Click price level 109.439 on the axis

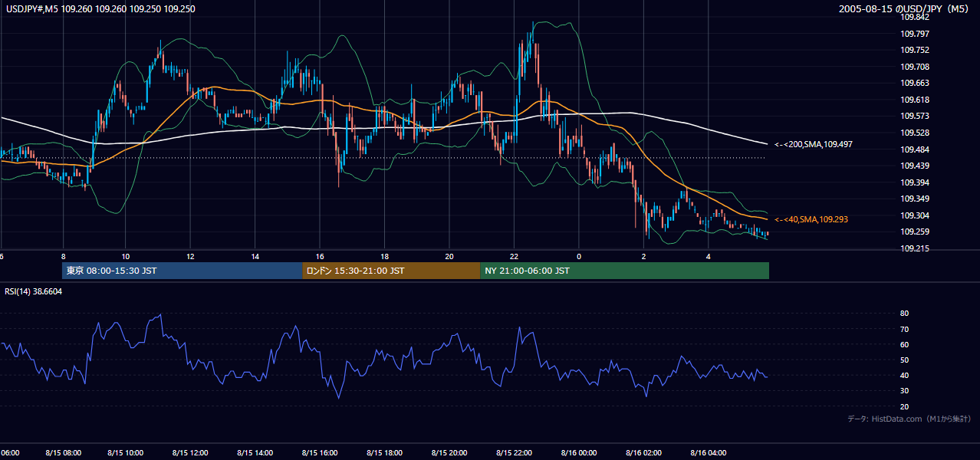click(x=915, y=166)
